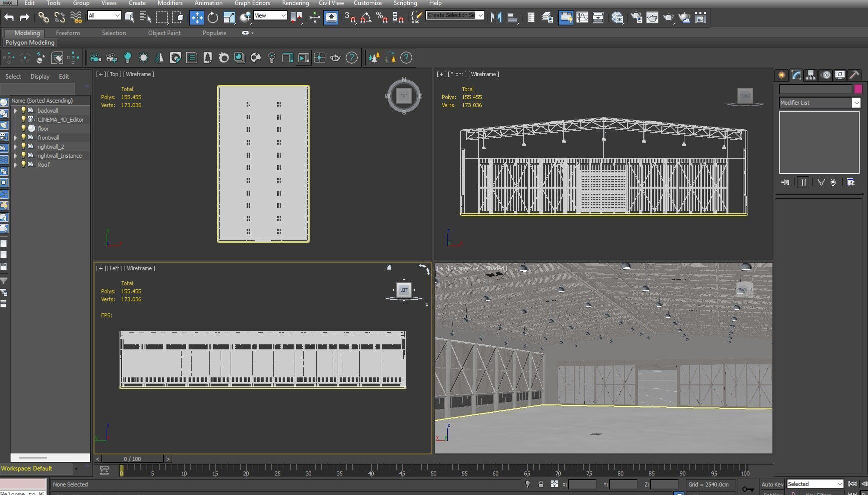Open the Utilities hammer tab in command panel
The image size is (868, 495).
click(854, 75)
